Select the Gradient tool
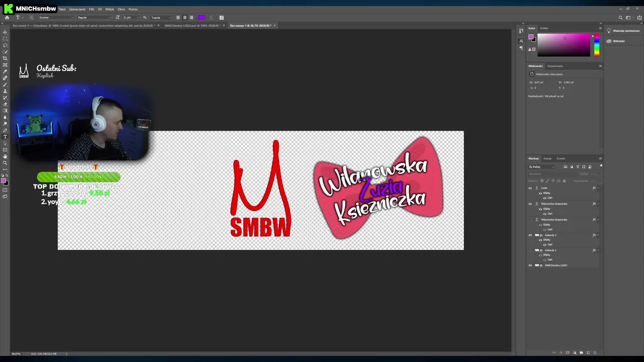Screen dimensions: 644x362 click(x=5, y=111)
